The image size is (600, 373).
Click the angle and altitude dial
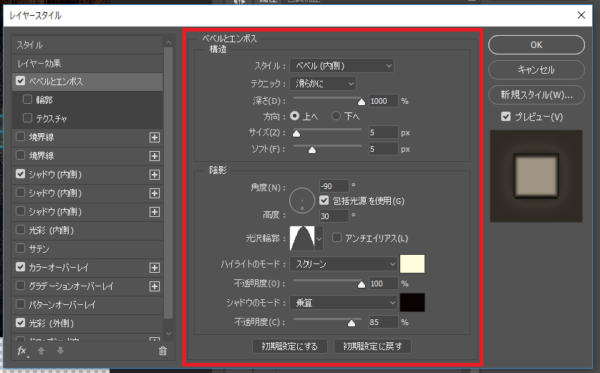coord(302,200)
